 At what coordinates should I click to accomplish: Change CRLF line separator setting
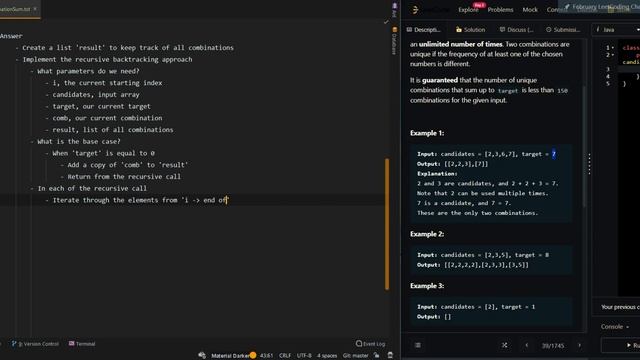tap(285, 356)
